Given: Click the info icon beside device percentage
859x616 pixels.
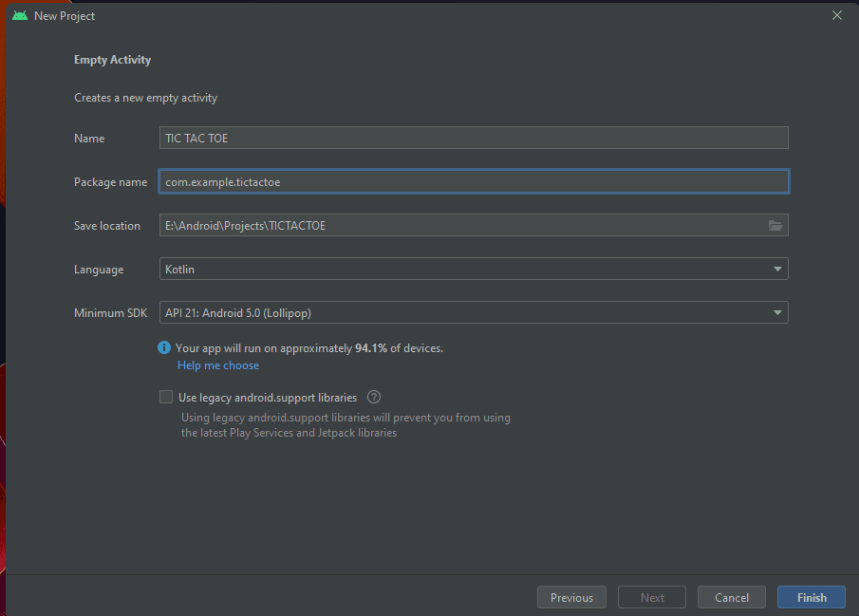Looking at the screenshot, I should coord(164,347).
